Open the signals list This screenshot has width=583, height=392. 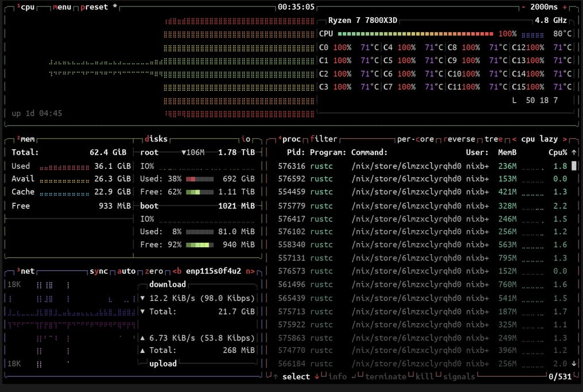click(459, 377)
